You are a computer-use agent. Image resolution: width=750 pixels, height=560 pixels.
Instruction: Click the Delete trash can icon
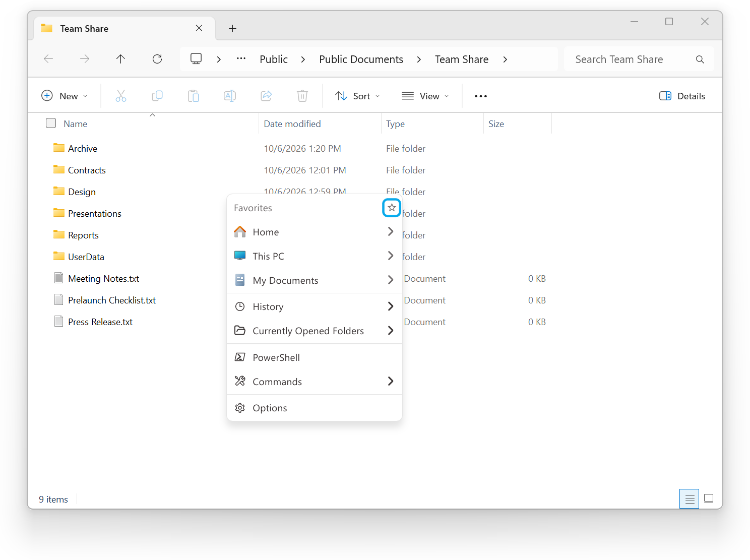302,96
